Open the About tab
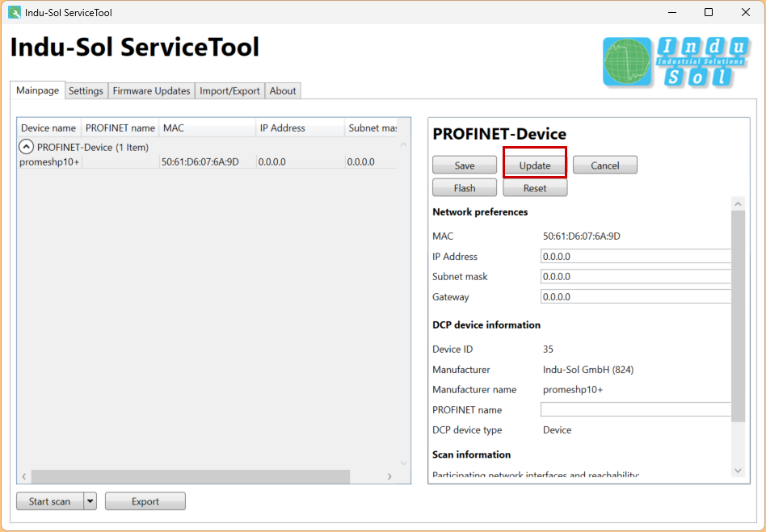The image size is (766, 532). pyautogui.click(x=283, y=90)
